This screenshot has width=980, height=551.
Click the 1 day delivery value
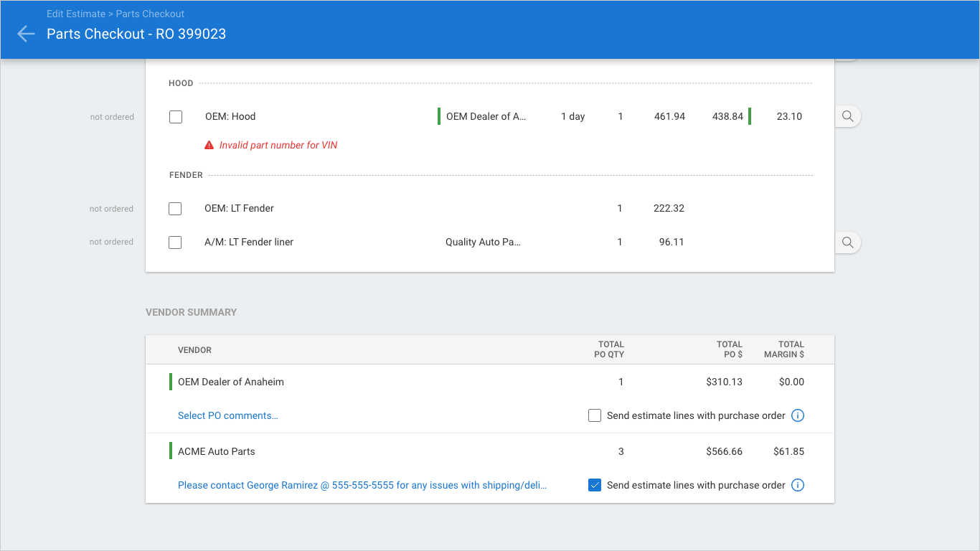pos(573,116)
